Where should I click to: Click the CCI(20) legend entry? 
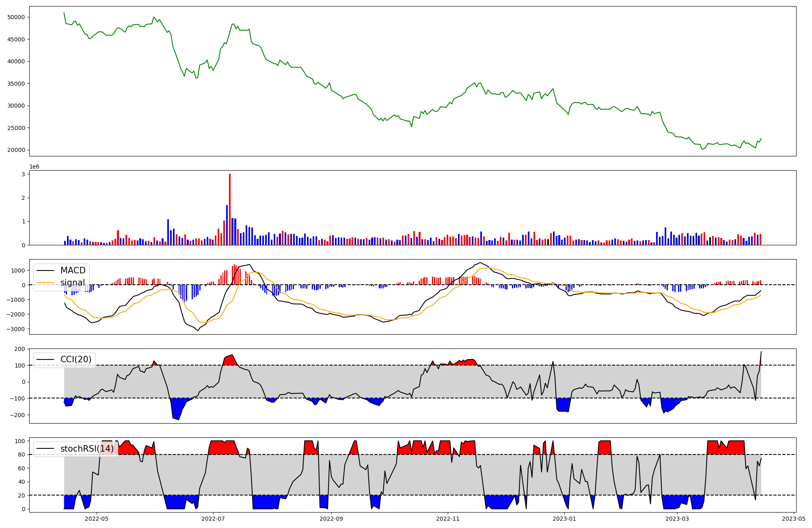[x=76, y=359]
